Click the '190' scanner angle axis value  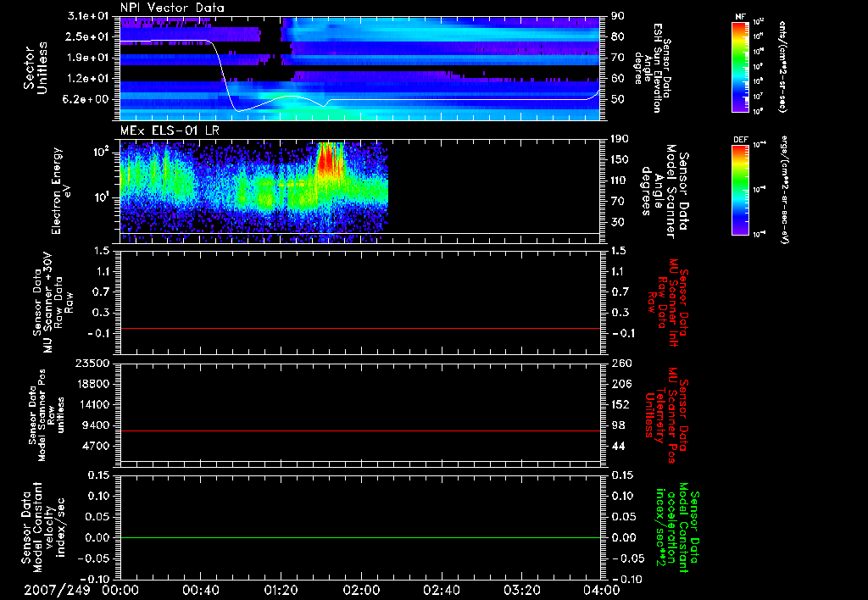click(620, 139)
